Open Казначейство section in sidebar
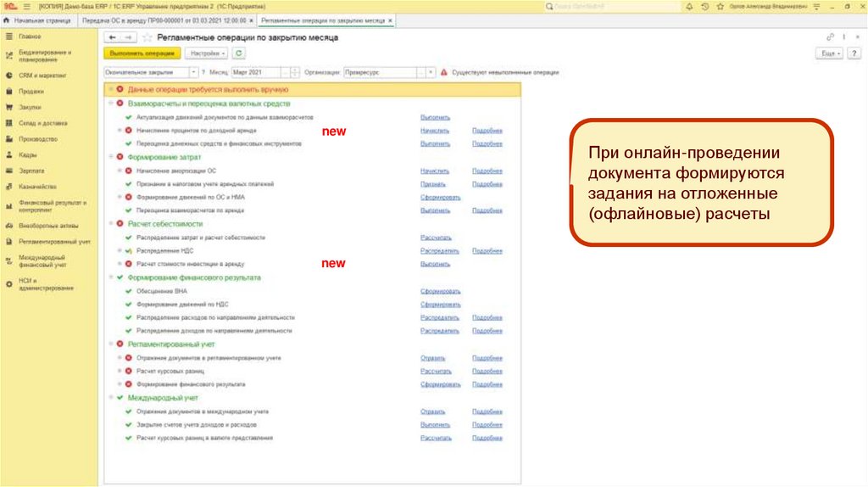868x487 pixels. coord(37,187)
